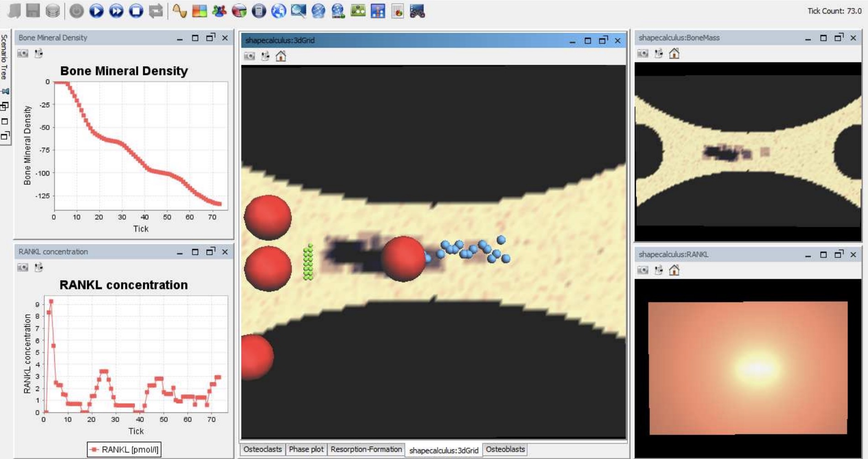
Task: Click the calculator toolbar icon
Action: pos(259,11)
